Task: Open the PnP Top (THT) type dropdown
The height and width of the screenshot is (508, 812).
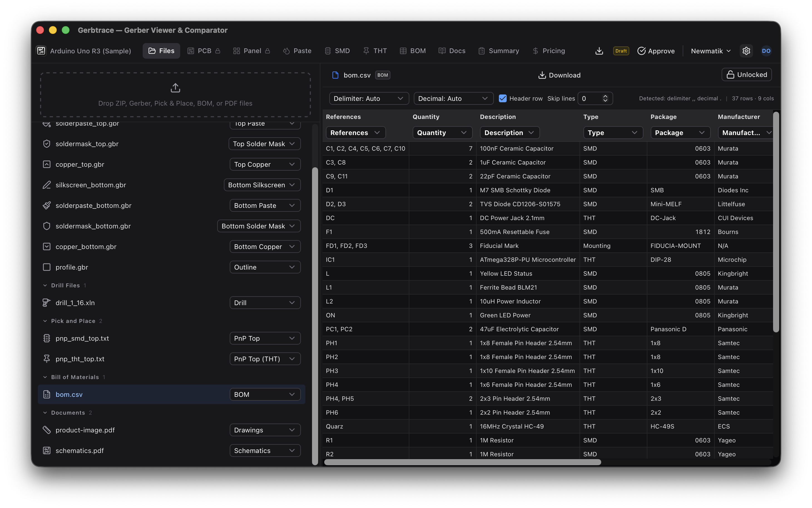Action: [265, 359]
